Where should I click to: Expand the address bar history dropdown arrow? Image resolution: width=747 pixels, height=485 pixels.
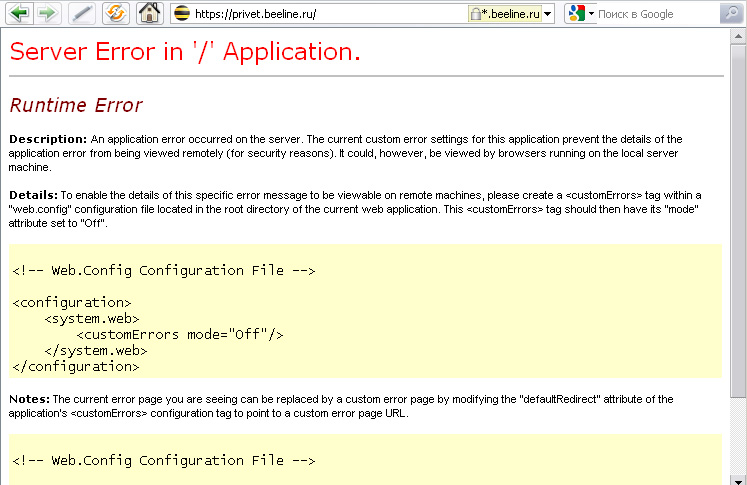click(x=548, y=14)
